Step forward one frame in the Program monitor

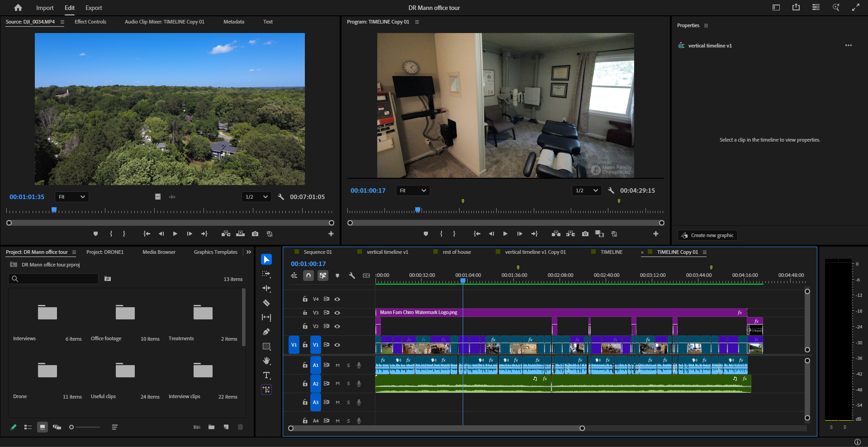520,234
